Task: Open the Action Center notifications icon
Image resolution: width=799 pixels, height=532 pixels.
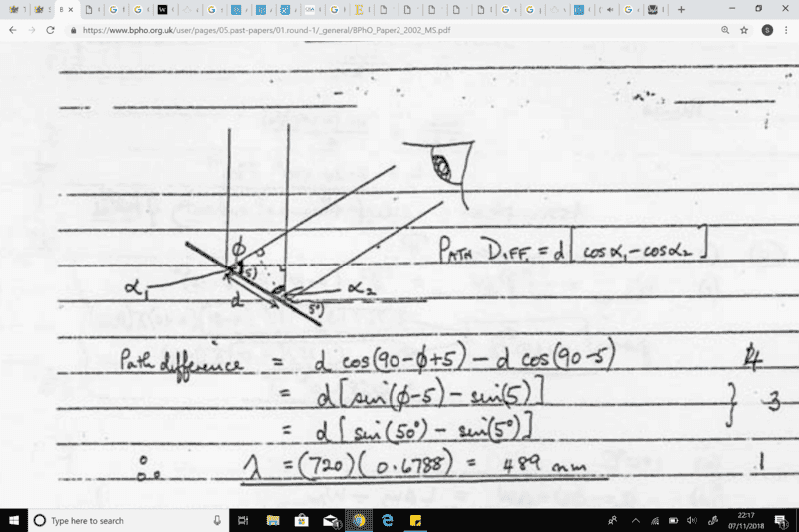Action: (780, 520)
